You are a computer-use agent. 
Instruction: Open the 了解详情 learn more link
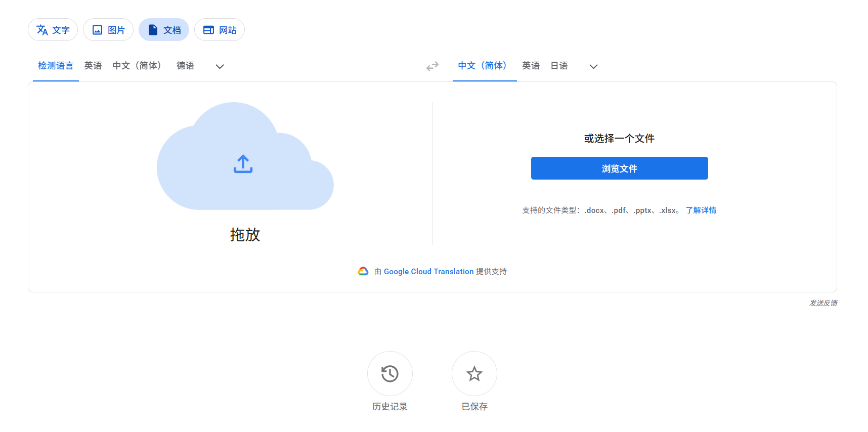tap(701, 210)
